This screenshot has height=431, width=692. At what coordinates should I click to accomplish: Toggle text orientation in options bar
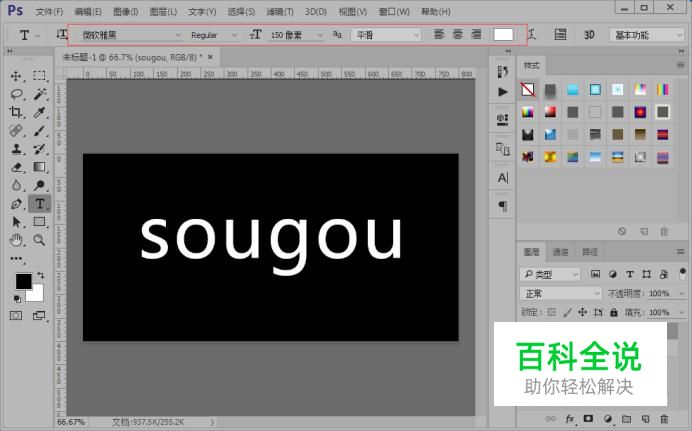tap(61, 34)
